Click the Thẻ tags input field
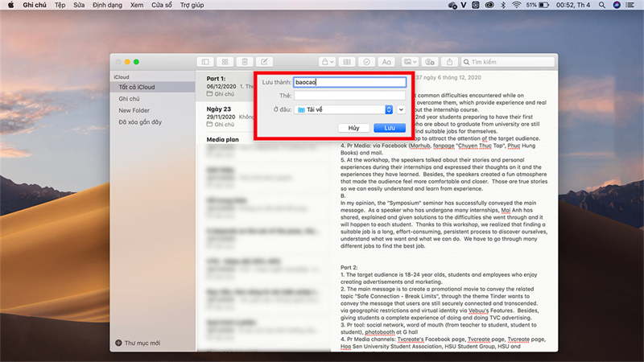This screenshot has height=362, width=644. coord(349,96)
